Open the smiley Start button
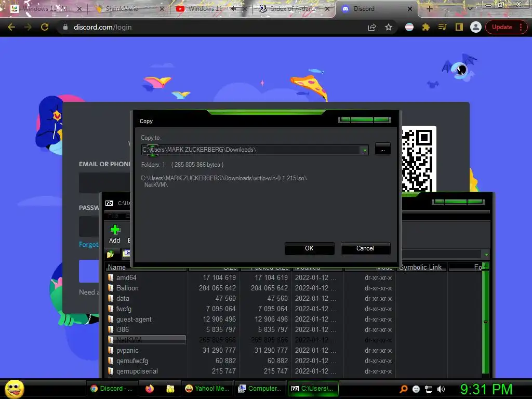The width and height of the screenshot is (532, 399). [x=14, y=389]
